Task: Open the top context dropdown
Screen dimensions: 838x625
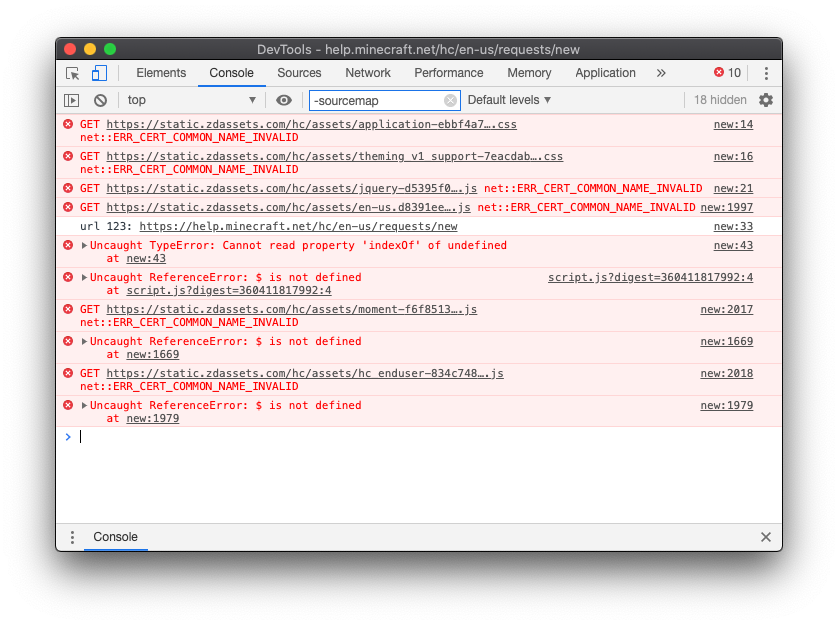Action: point(191,100)
